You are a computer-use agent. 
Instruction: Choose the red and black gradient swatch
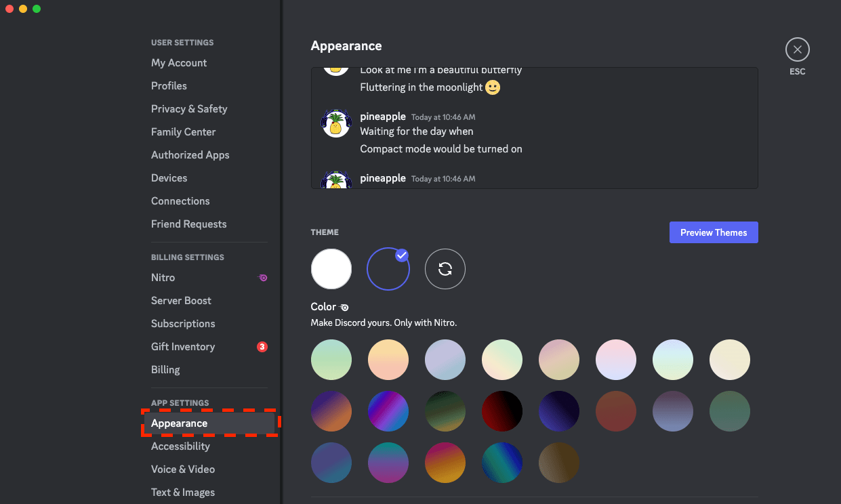(x=502, y=411)
